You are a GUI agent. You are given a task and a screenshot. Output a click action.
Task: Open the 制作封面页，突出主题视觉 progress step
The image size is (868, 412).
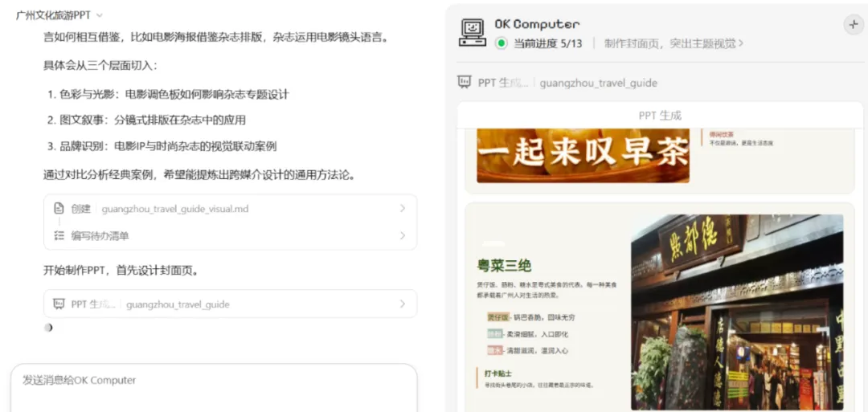click(x=674, y=43)
